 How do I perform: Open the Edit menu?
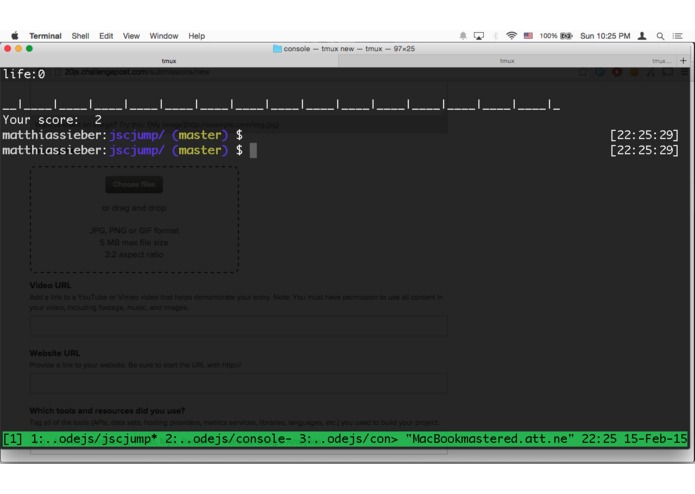[x=106, y=36]
